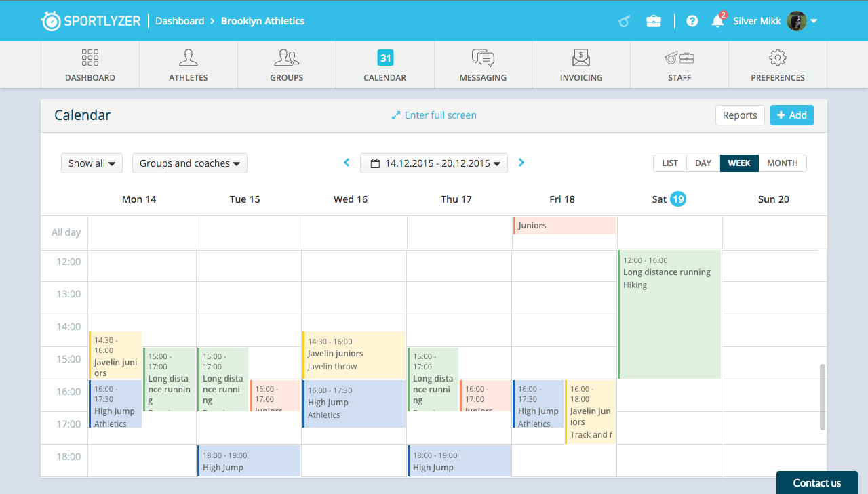Click the Thu 17 column header

pyautogui.click(x=456, y=199)
